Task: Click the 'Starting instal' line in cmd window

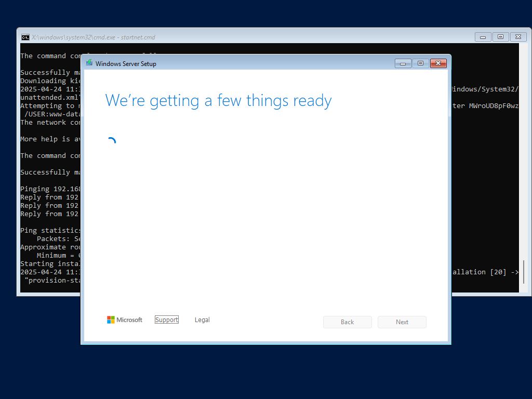Action: pos(50,263)
